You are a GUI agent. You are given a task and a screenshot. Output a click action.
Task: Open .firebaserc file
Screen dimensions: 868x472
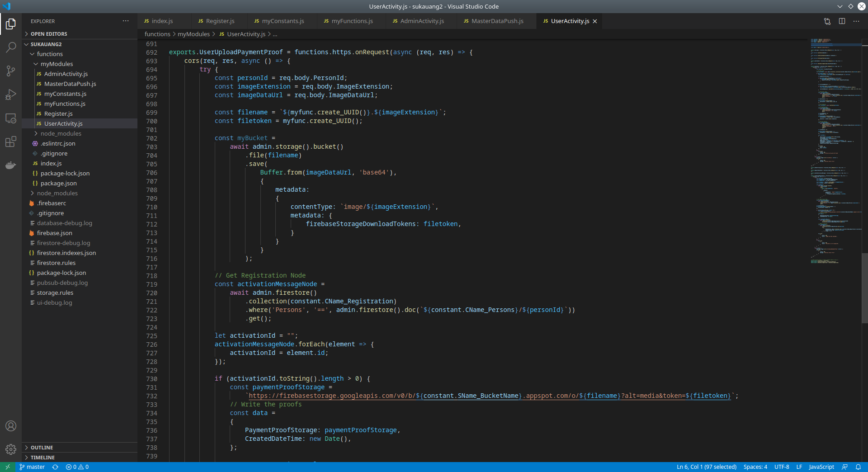[x=80, y=203]
